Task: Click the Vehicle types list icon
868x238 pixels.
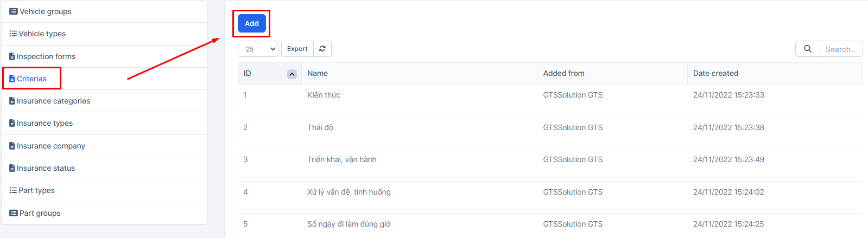Action: click(x=13, y=34)
